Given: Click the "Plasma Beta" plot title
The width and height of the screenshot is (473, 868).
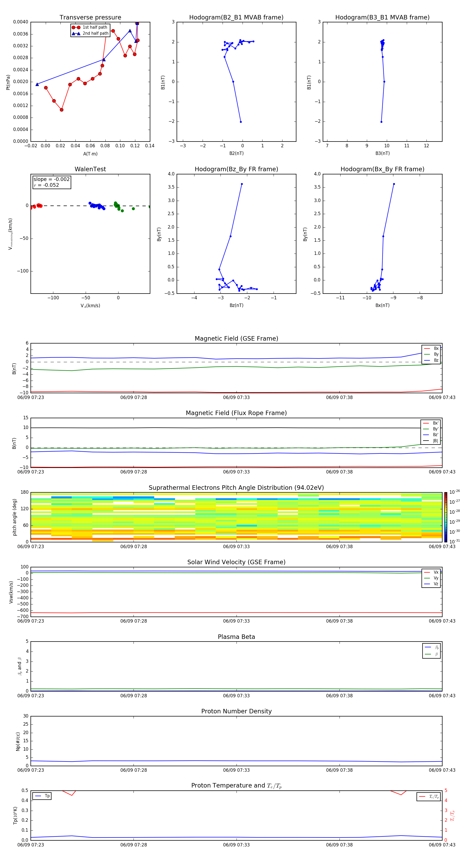Looking at the screenshot, I should point(236,637).
